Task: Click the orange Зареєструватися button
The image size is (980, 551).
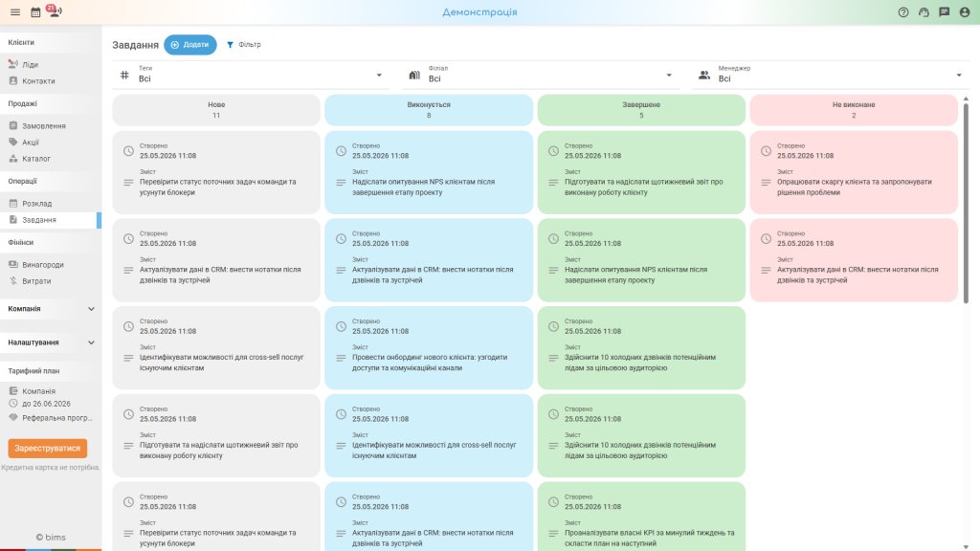Action: [48, 448]
